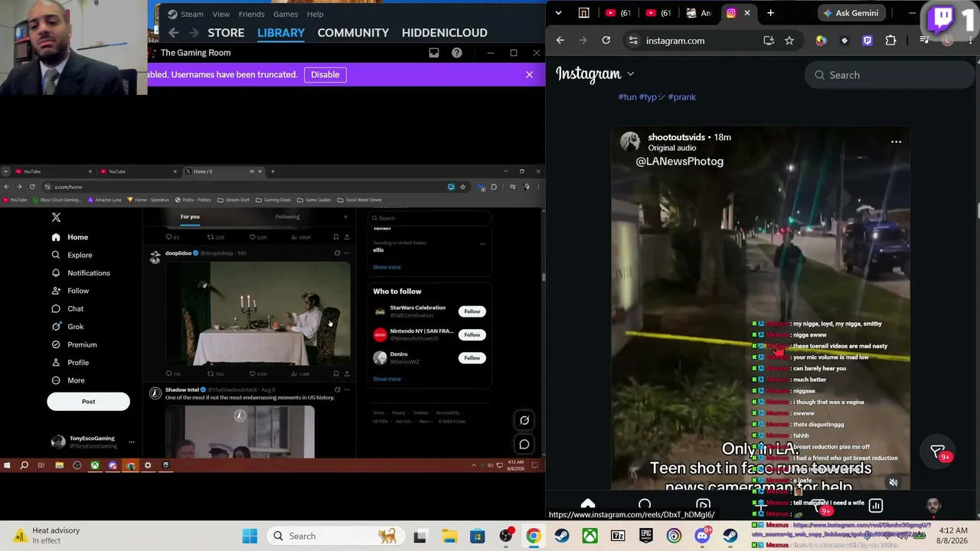Open more options on shootoutsvids reel
Image resolution: width=980 pixels, height=551 pixels.
896,142
